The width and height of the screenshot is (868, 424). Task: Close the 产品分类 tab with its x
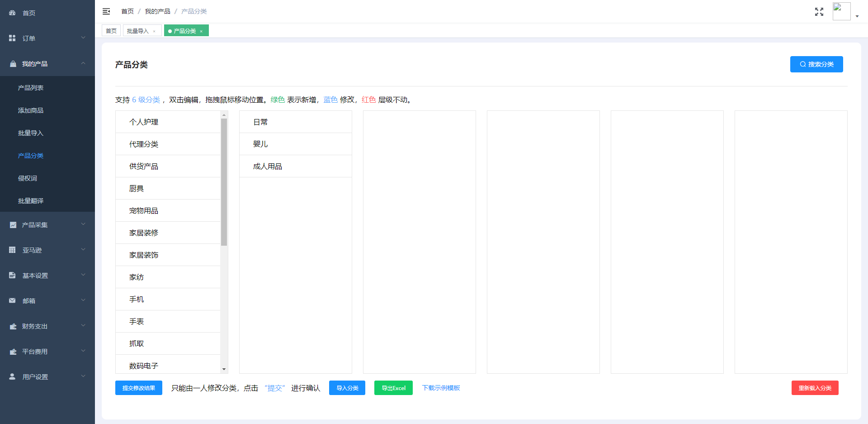[x=201, y=31]
